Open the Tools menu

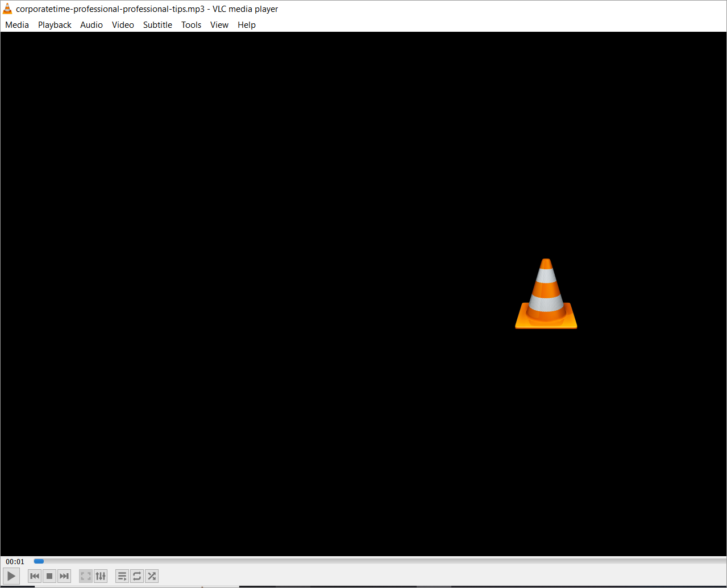coord(192,25)
